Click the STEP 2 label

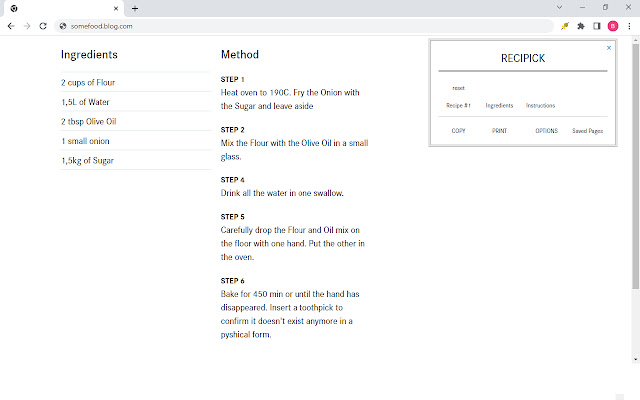tap(232, 130)
